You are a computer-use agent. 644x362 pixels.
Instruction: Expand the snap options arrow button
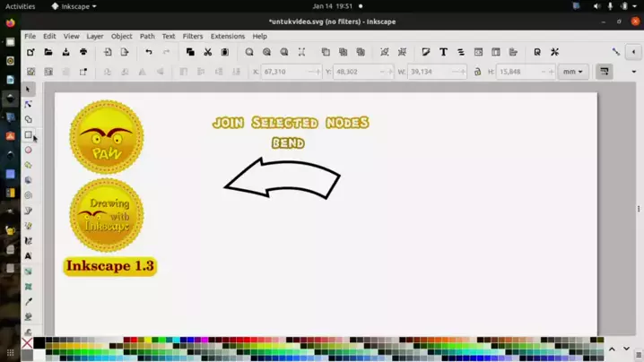click(x=635, y=52)
